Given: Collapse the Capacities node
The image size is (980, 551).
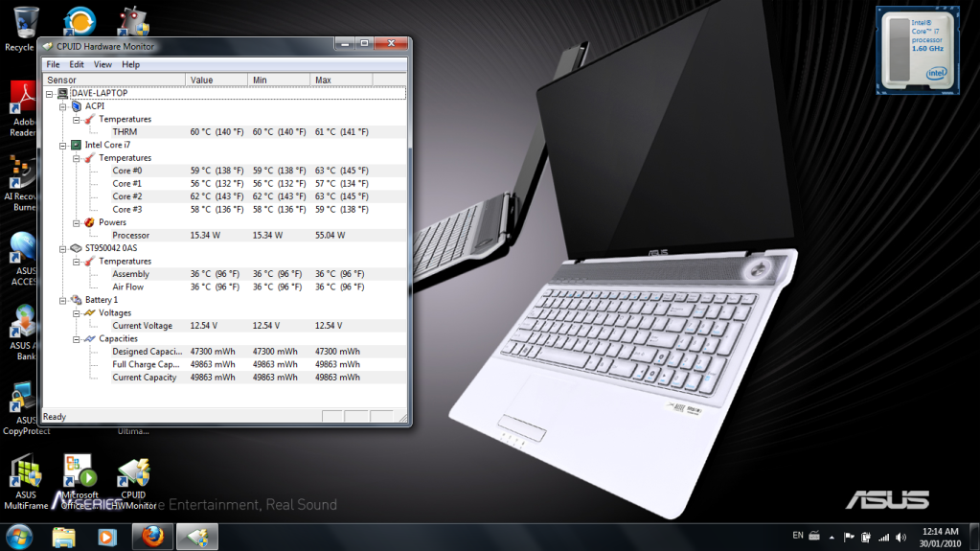Looking at the screenshot, I should pyautogui.click(x=77, y=339).
